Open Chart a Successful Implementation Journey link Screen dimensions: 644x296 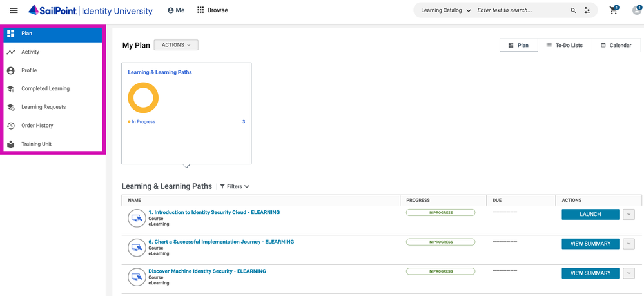coord(221,242)
